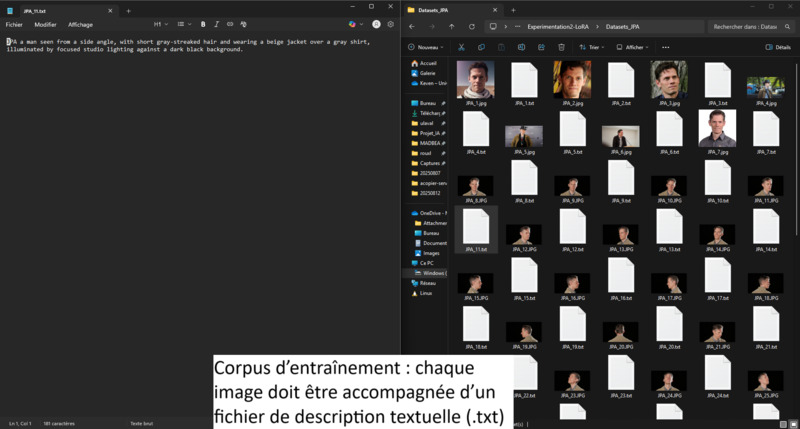Image resolution: width=800 pixels, height=429 pixels.
Task: Go up one folder level with up arrow
Action: pos(451,28)
